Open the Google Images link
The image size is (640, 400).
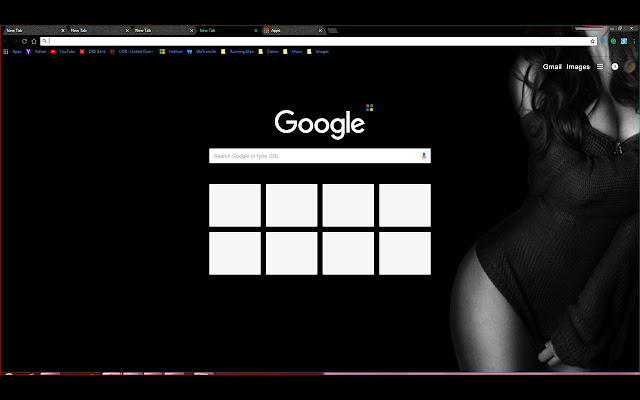tap(578, 67)
